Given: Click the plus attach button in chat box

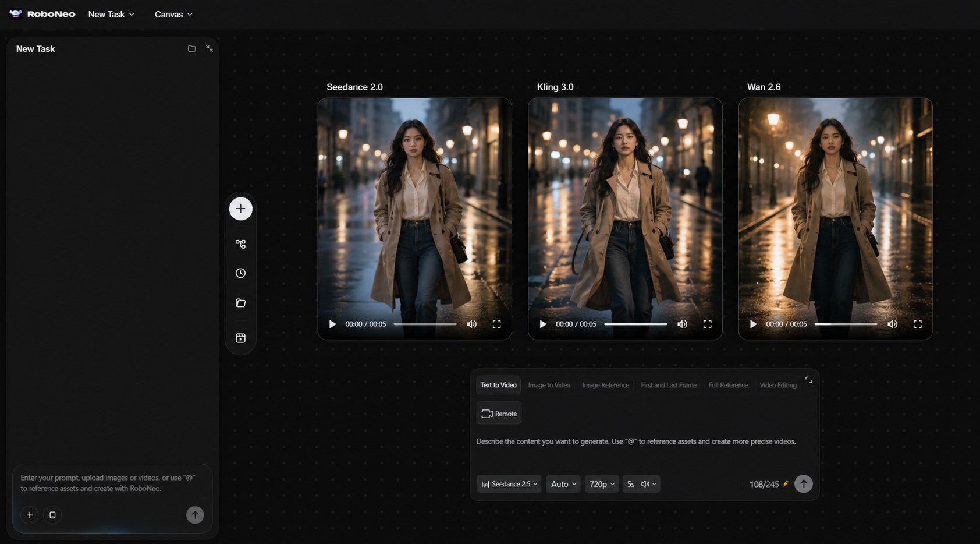Looking at the screenshot, I should 30,515.
